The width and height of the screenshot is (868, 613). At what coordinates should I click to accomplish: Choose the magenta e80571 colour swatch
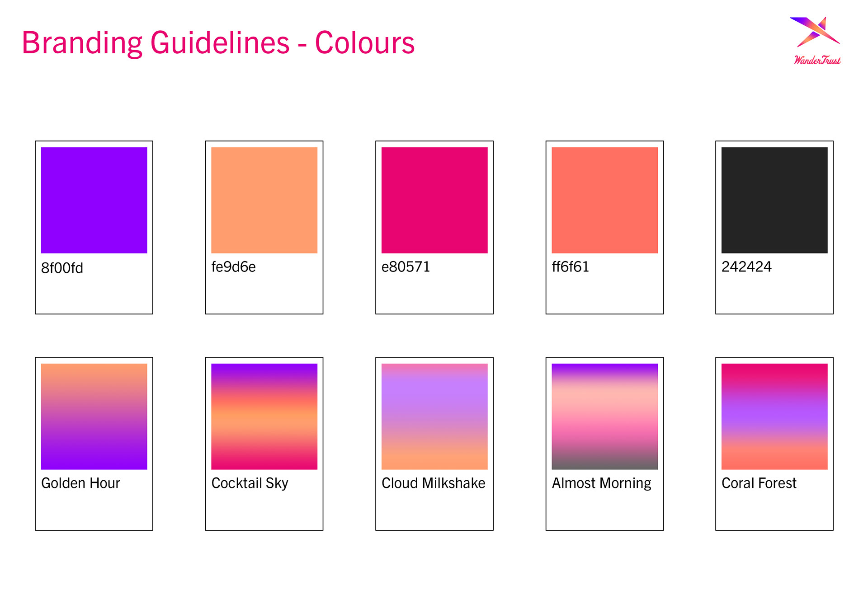click(434, 200)
